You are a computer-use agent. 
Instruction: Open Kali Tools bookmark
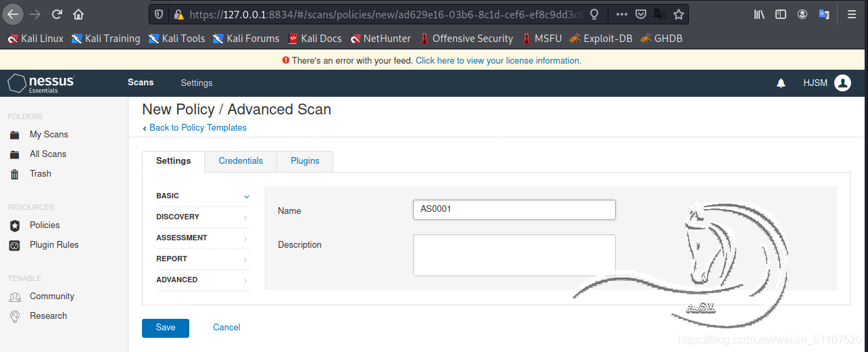click(x=176, y=39)
